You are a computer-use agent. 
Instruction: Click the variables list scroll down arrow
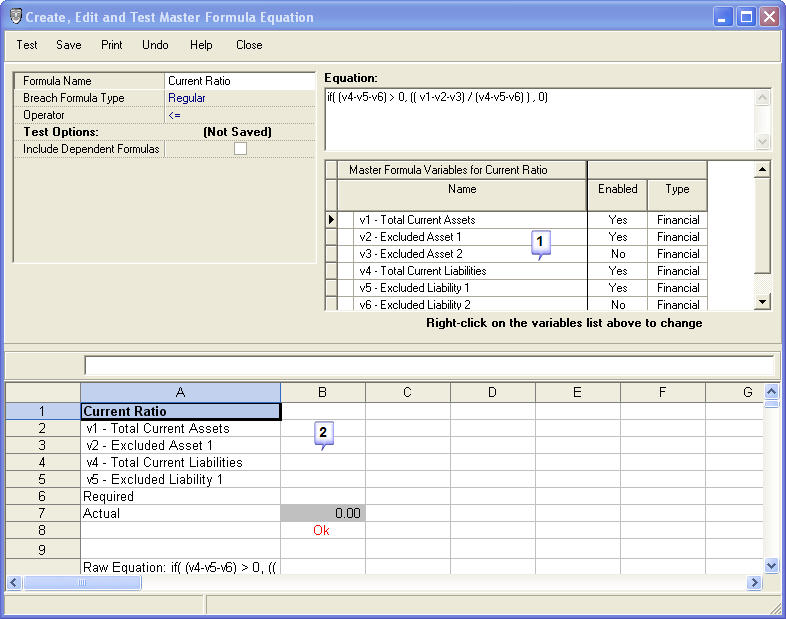[762, 302]
